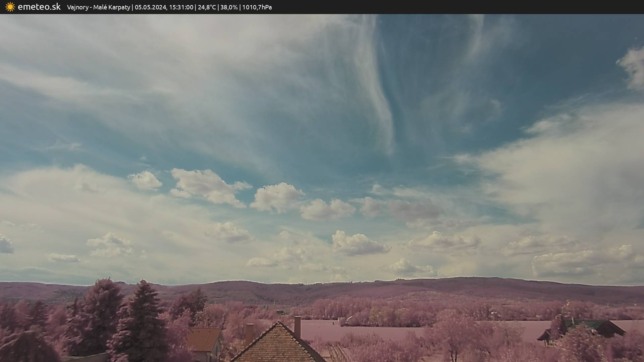This screenshot has height=362, width=644.
Task: Click the puffy cumulus cloud at center
Action: 277,198
